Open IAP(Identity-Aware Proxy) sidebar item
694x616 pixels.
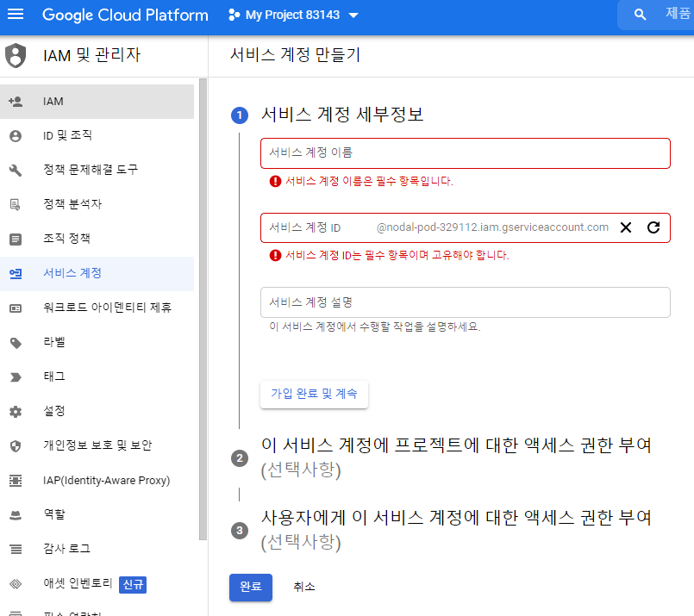[x=97, y=480]
